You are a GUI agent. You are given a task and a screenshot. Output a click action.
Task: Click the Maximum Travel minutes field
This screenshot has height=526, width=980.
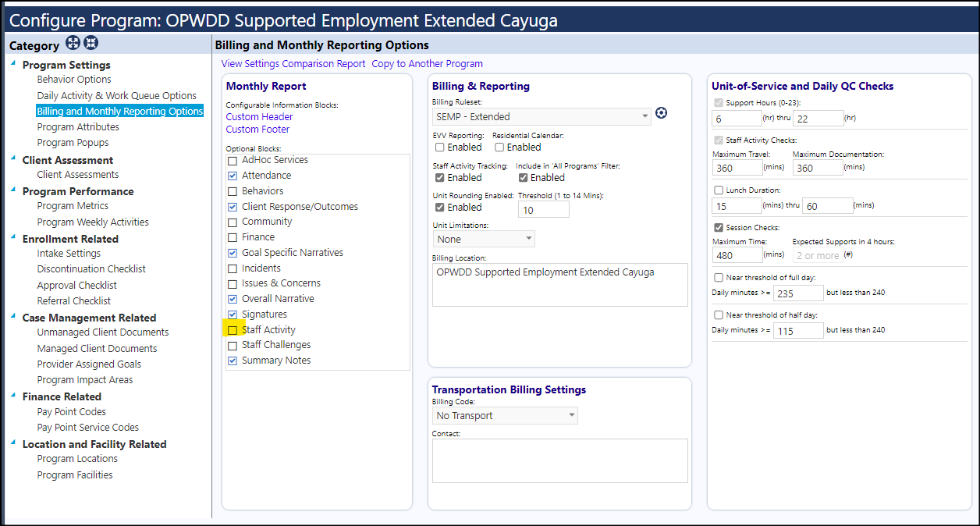pyautogui.click(x=737, y=168)
